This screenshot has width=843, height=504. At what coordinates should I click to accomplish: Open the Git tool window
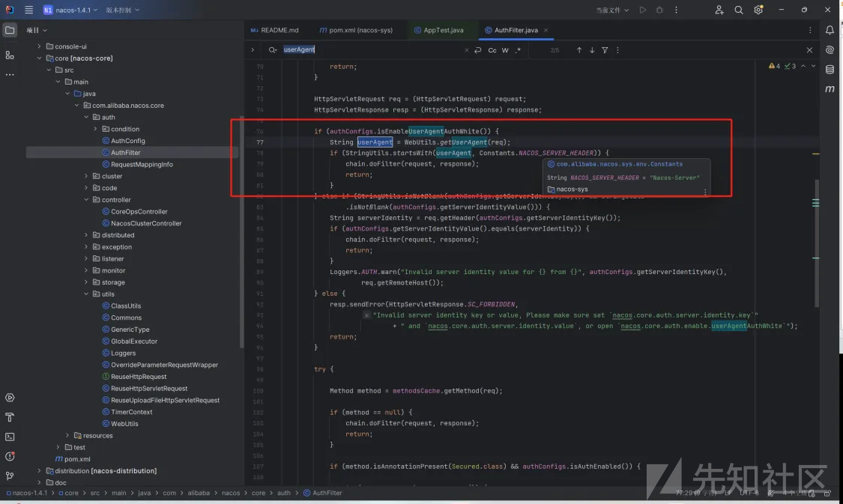[x=10, y=476]
